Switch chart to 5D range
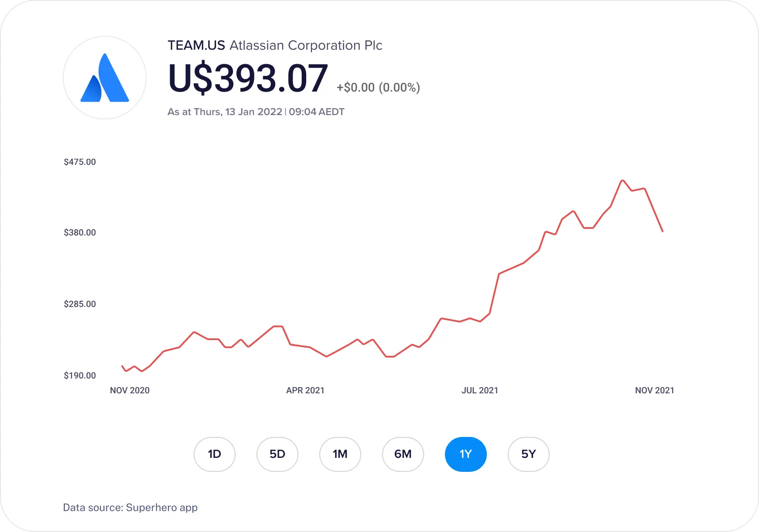This screenshot has height=532, width=759. tap(277, 454)
